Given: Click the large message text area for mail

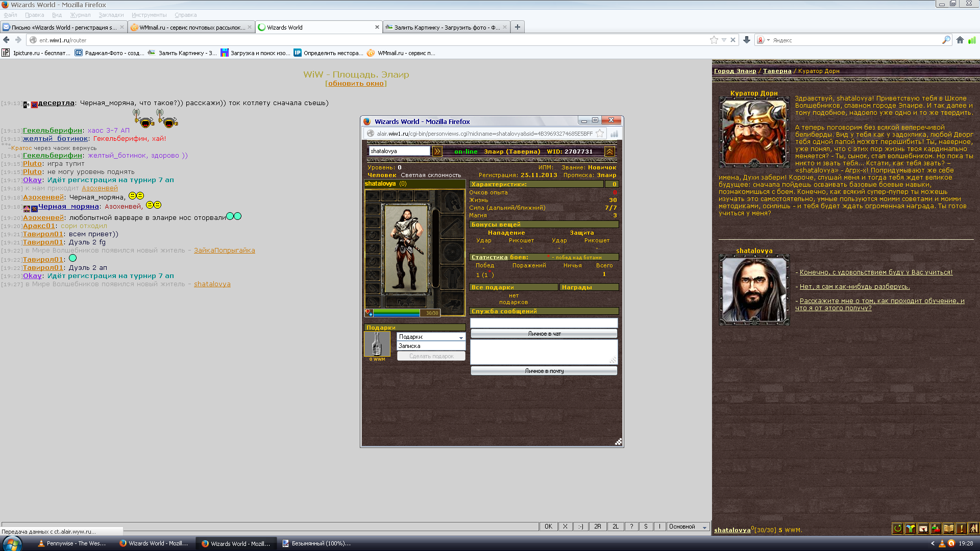Looking at the screenshot, I should 544,352.
